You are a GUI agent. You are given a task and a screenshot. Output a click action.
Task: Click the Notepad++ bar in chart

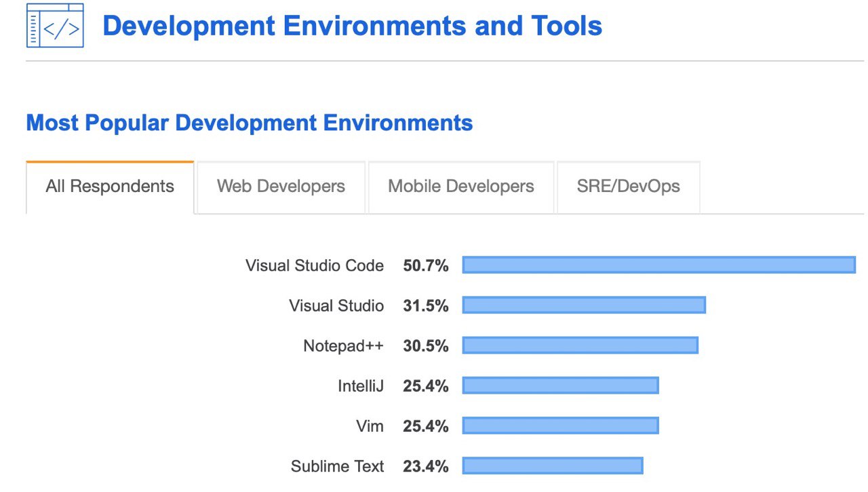coord(580,345)
